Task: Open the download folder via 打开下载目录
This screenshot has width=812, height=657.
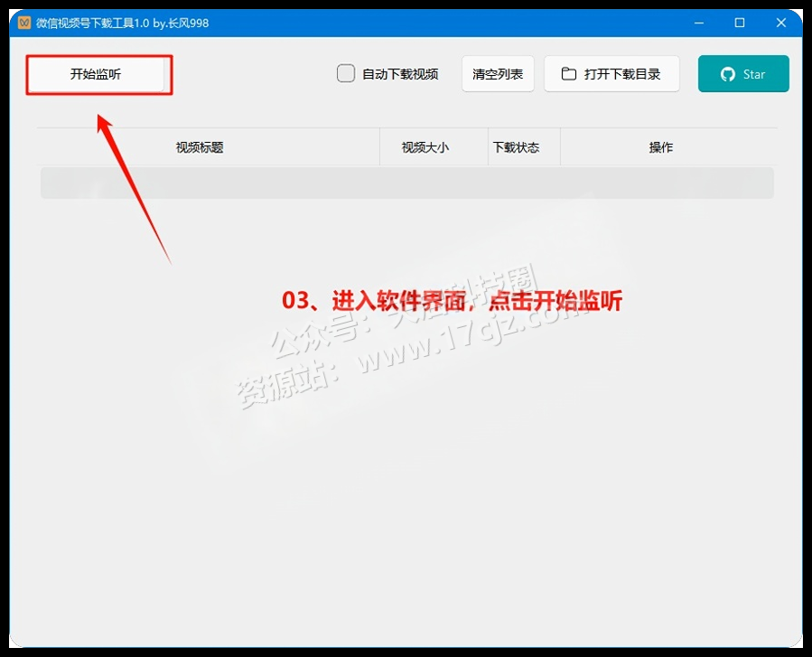Action: point(611,74)
